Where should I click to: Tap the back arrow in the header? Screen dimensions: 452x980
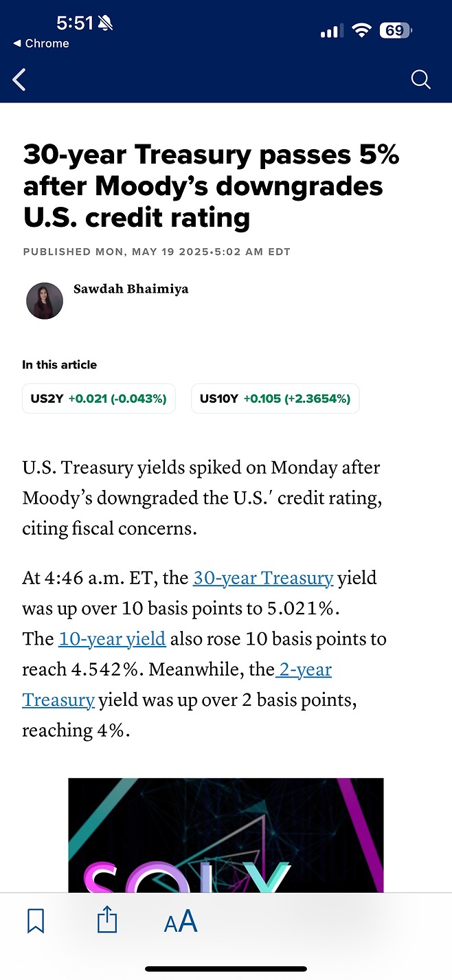click(x=19, y=80)
